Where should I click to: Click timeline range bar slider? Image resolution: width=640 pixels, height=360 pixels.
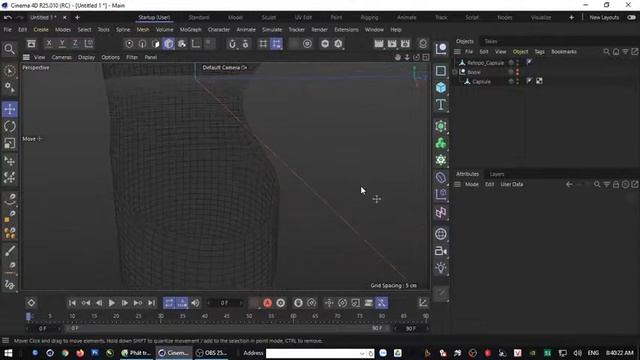pos(228,328)
